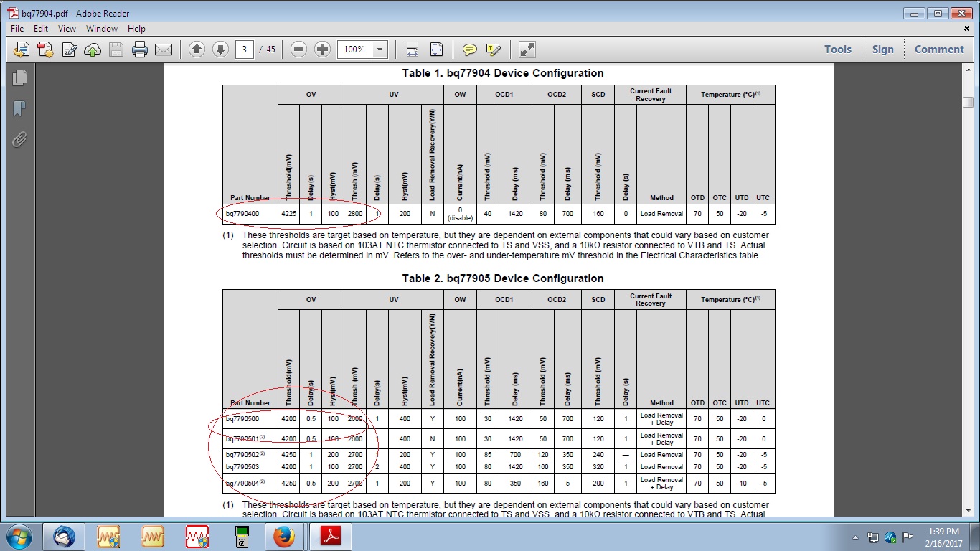
Task: Click Table 1. bq77904 Device Configuration title
Action: click(503, 73)
